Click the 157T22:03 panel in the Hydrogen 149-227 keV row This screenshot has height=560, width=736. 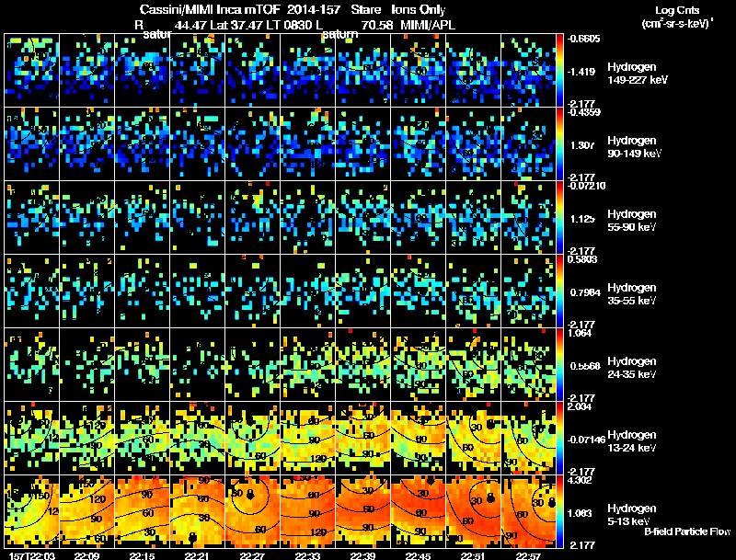click(x=32, y=71)
